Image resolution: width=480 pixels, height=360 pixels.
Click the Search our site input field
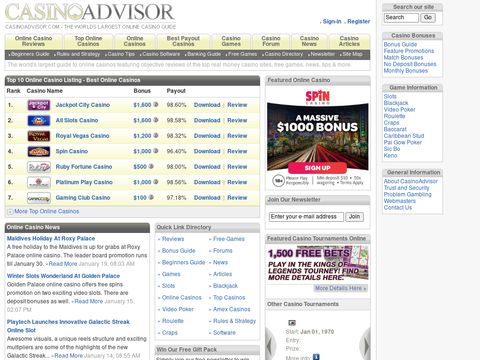401,18
